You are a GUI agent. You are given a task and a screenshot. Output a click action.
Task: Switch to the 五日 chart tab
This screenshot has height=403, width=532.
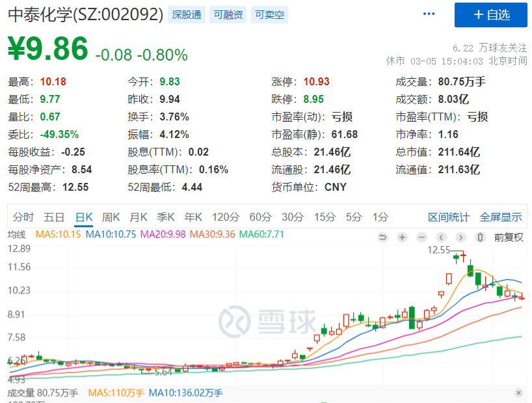point(54,217)
